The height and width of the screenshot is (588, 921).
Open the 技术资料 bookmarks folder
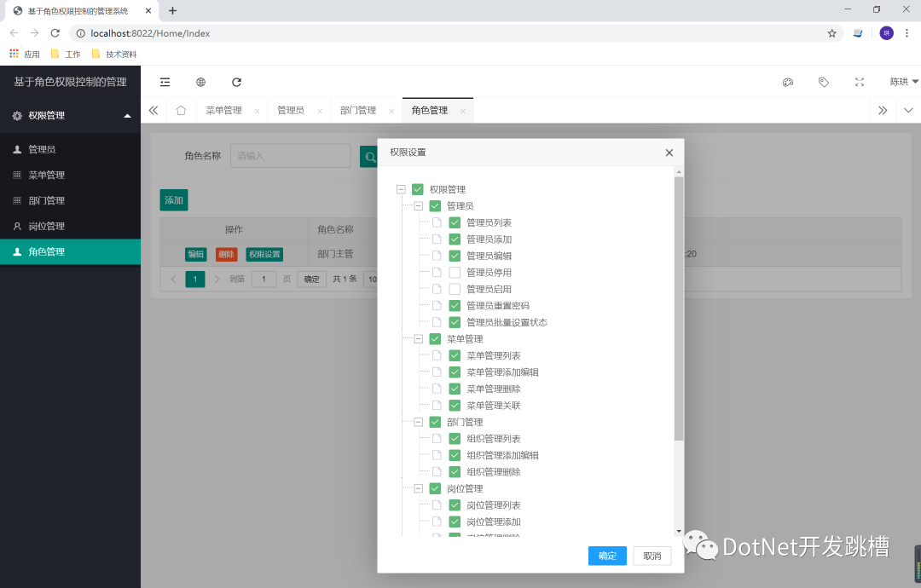click(114, 54)
